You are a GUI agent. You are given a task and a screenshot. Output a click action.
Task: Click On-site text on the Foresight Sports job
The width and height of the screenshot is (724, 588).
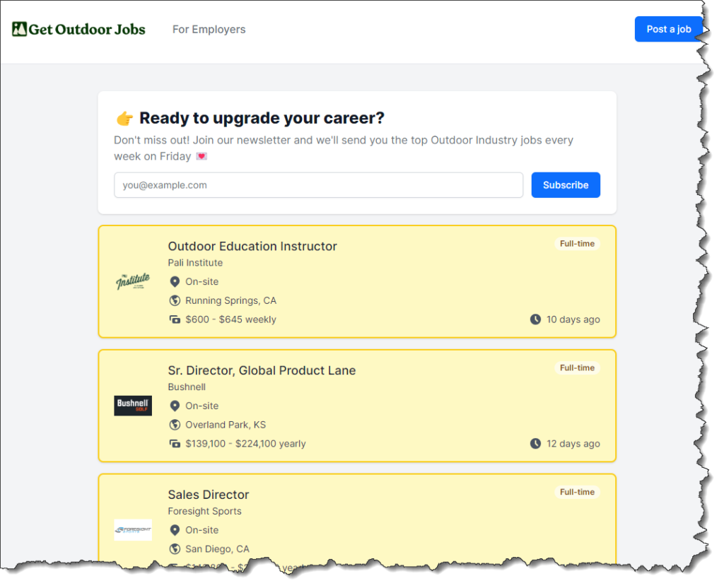pos(202,530)
